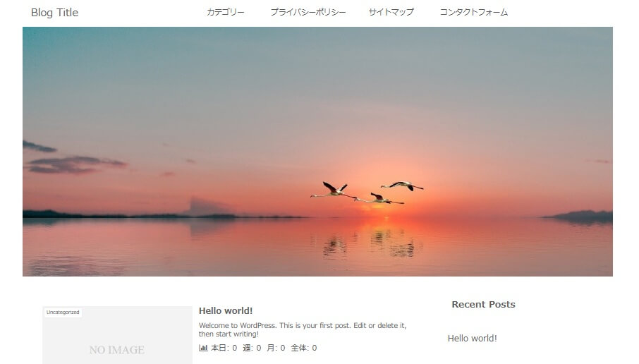Select the Uncategorized category label
Screen dimensions: 639x364
[x=63, y=313]
